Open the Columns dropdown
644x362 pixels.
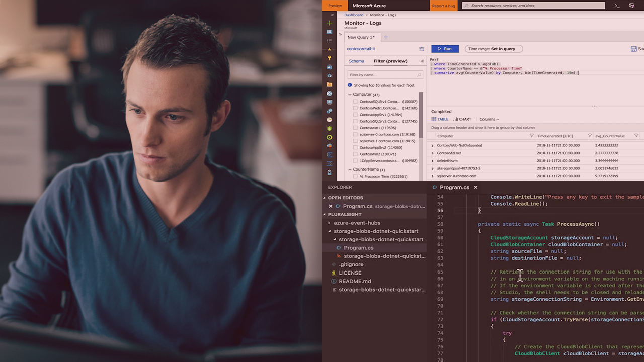click(x=489, y=119)
